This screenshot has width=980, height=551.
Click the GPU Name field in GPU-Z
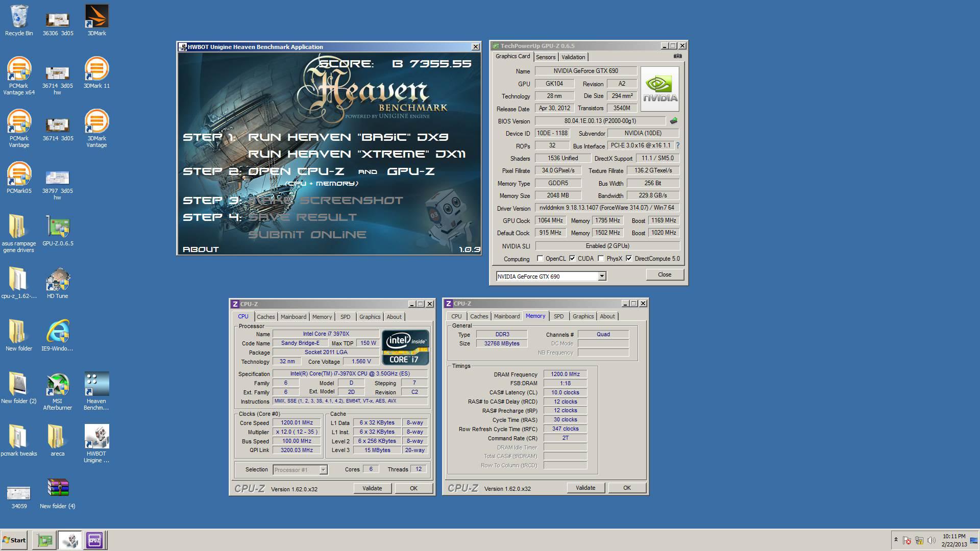[x=585, y=71]
